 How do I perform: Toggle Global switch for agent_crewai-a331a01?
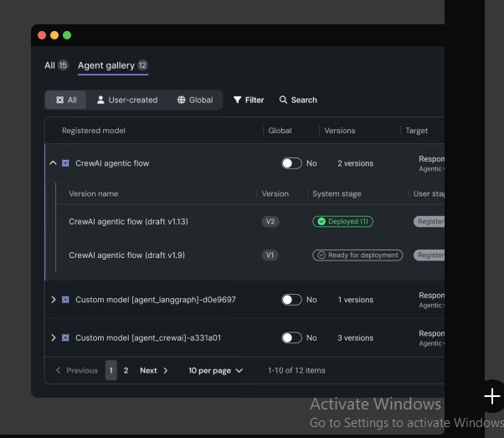click(292, 338)
